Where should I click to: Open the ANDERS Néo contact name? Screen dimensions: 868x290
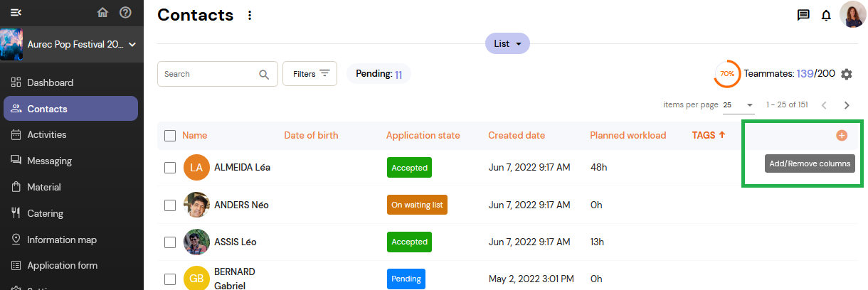point(241,205)
